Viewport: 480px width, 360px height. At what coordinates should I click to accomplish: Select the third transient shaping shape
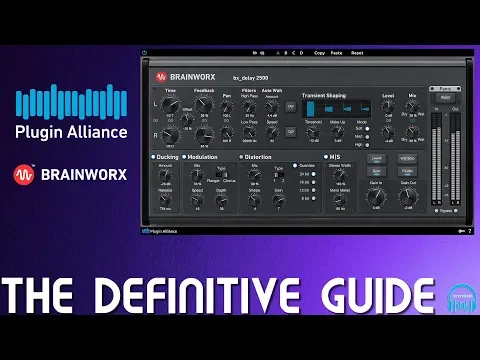(x=347, y=109)
